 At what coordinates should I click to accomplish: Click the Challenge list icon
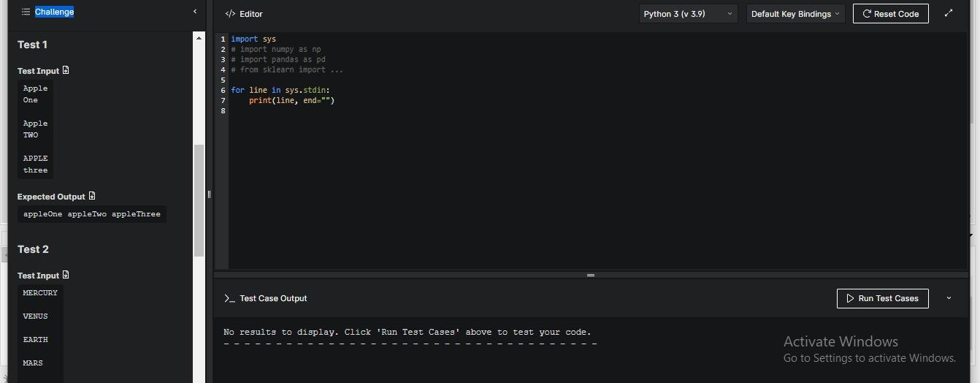tap(26, 12)
